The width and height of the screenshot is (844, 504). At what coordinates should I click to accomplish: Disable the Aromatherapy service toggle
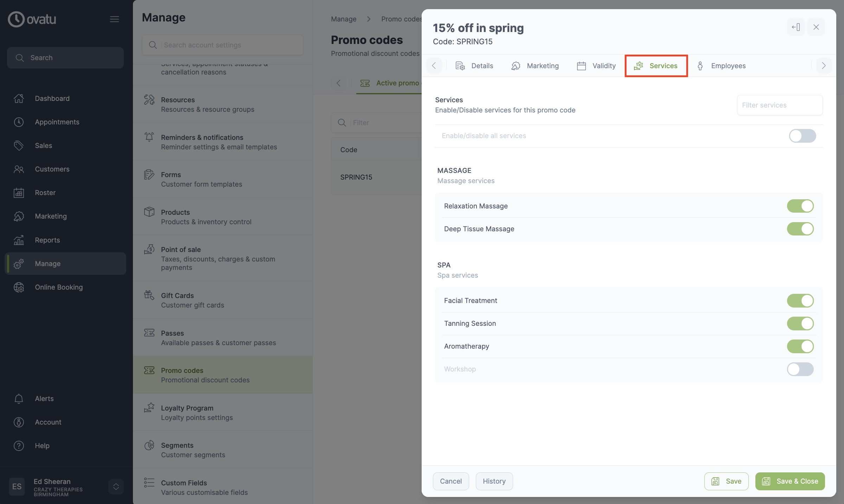[801, 346]
